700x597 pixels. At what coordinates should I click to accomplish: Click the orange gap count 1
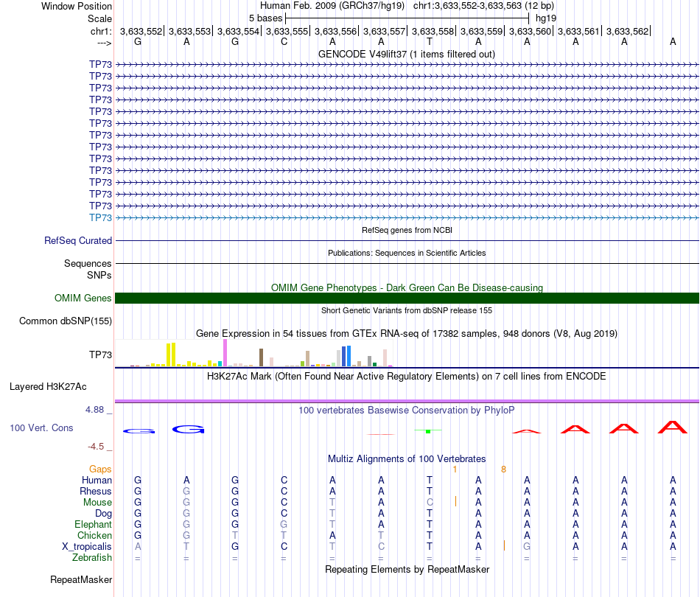[455, 469]
